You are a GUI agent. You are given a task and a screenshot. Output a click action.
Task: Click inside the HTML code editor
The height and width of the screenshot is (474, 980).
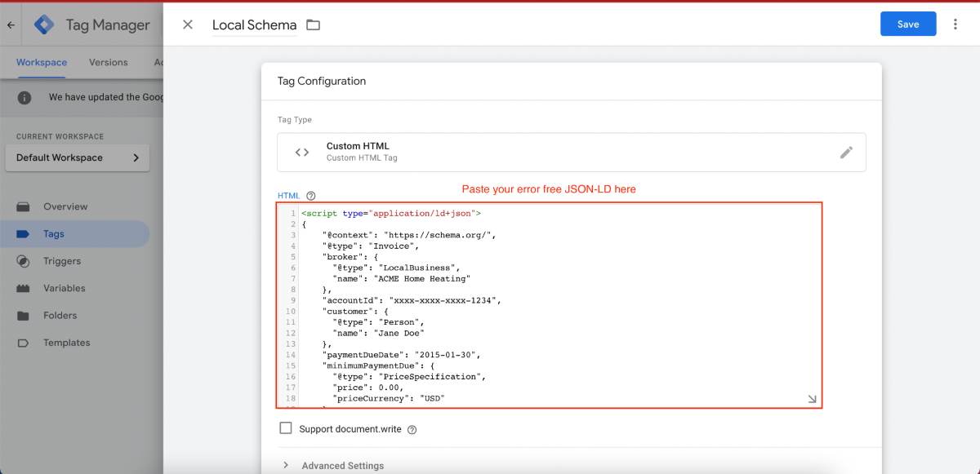[x=549, y=306]
